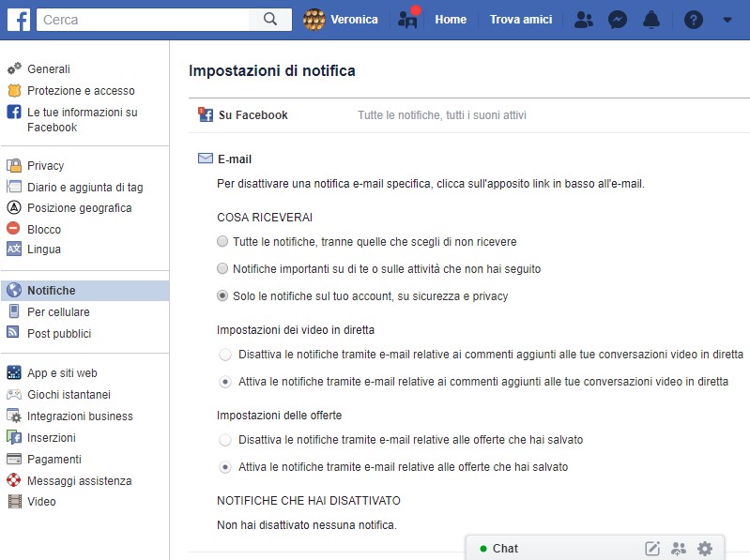This screenshot has height=560, width=750.
Task: Click the Messaggi assistenza lifebuoy icon
Action: click(14, 479)
